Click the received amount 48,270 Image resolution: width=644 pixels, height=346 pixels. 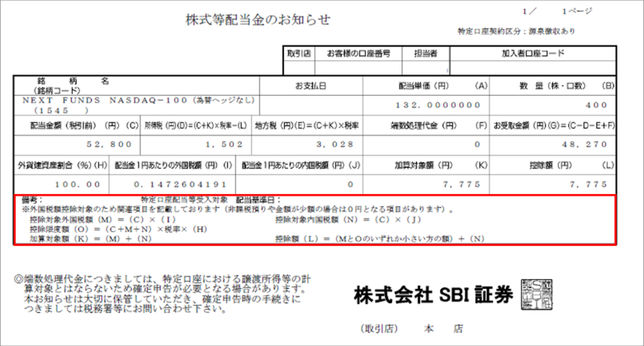coord(585,145)
